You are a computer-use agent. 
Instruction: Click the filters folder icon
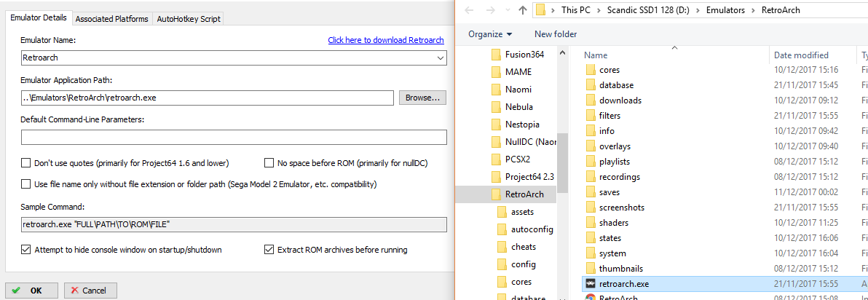[x=590, y=116]
